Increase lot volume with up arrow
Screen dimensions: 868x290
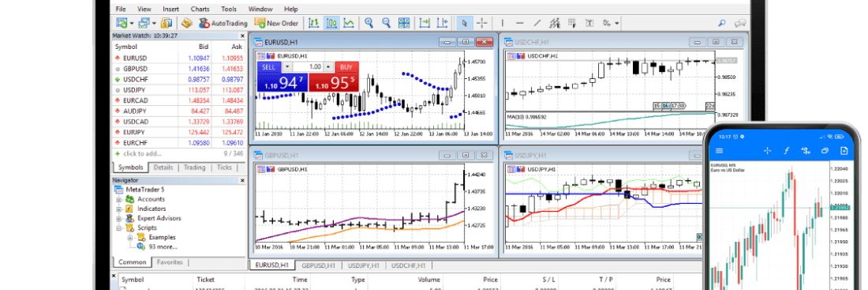(x=329, y=67)
